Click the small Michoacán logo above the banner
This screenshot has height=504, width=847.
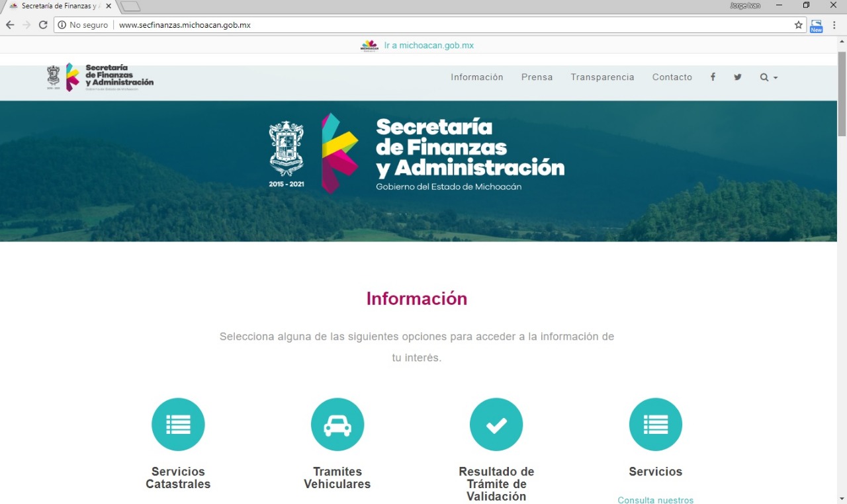369,45
